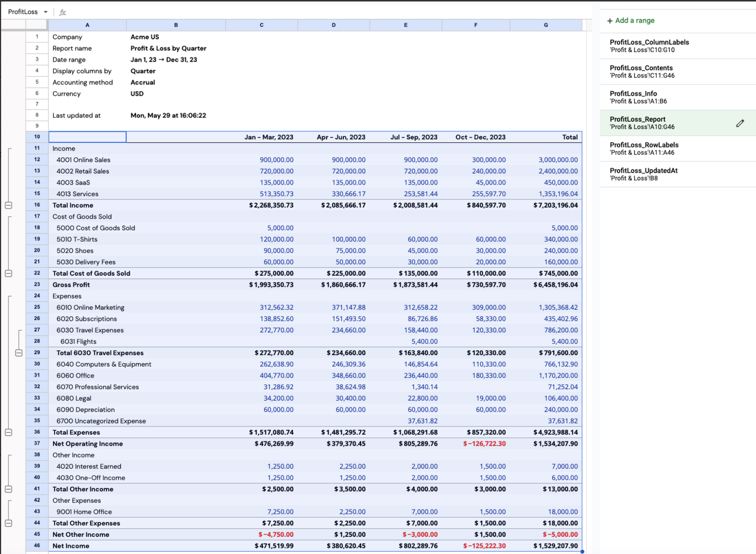Select the ProfitLoss_ColumnLabels named range
Image resolution: width=756 pixels, height=554 pixels.
[x=678, y=46]
